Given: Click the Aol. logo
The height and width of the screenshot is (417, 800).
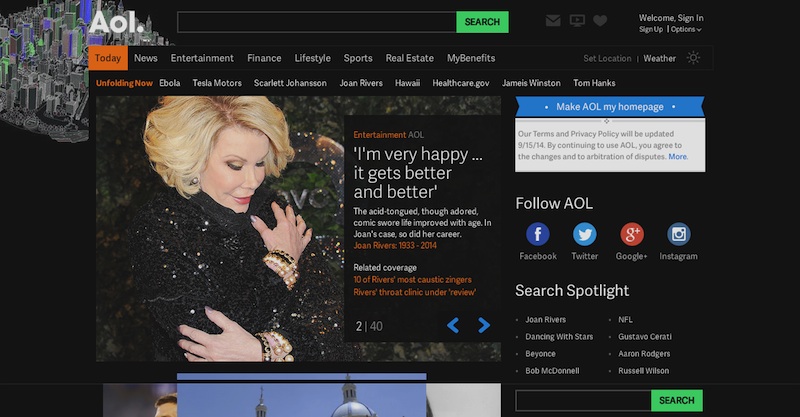Looking at the screenshot, I should point(116,22).
